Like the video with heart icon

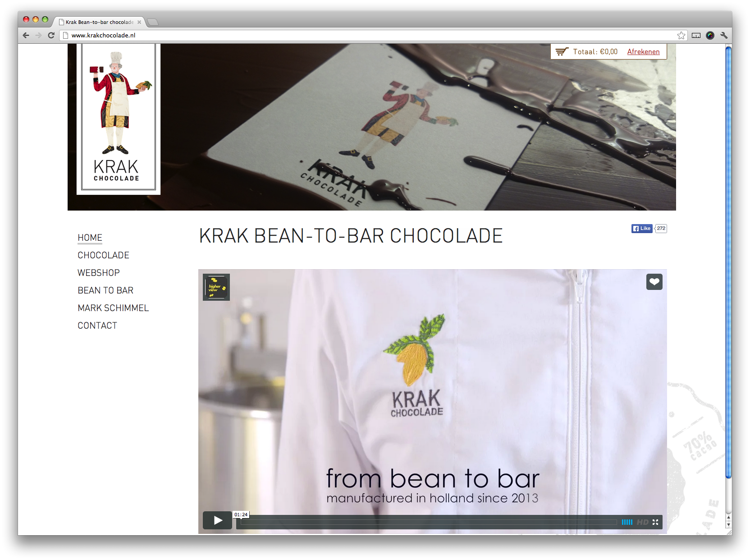click(654, 282)
